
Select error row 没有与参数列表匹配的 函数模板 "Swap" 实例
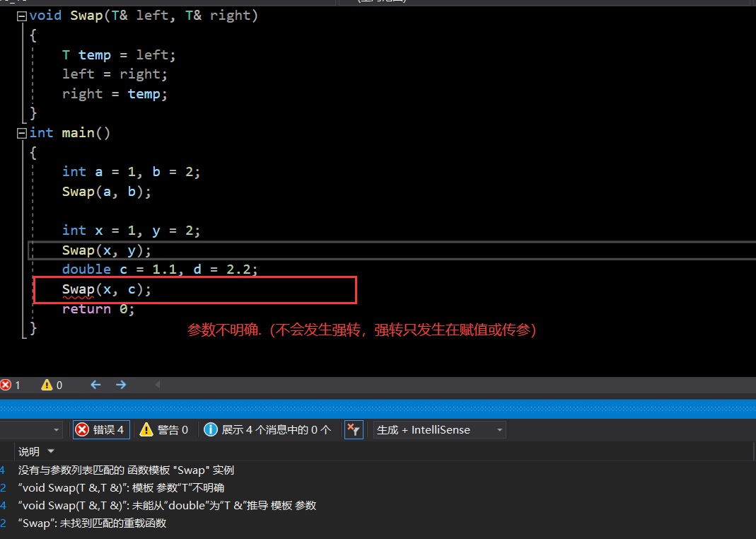point(126,470)
